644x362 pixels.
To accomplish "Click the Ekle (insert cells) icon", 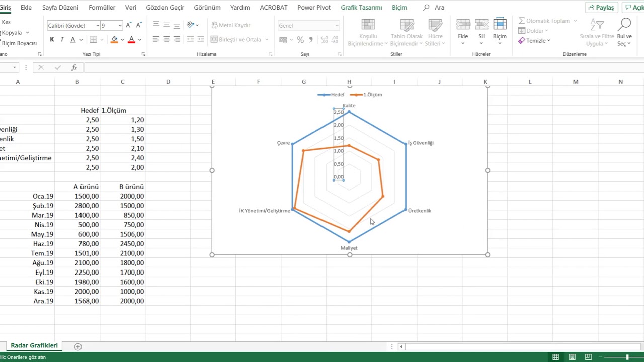I will pos(463,25).
